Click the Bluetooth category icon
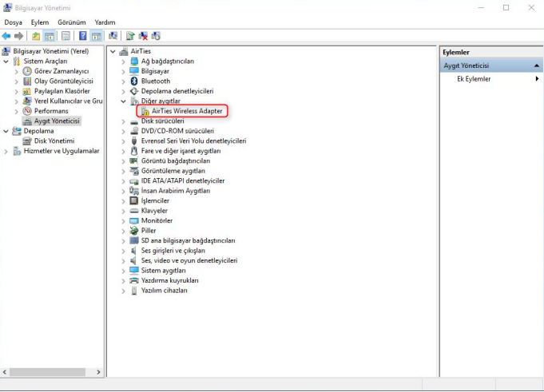Image resolution: width=544 pixels, height=392 pixels. (134, 81)
